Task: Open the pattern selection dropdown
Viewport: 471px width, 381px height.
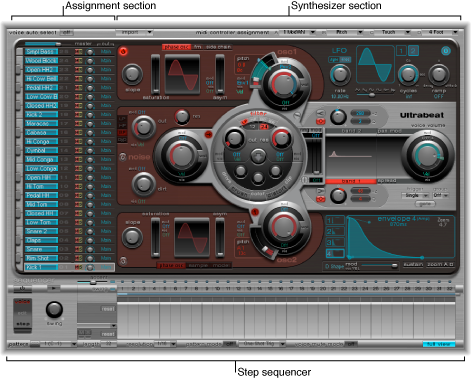Action: click(x=58, y=344)
